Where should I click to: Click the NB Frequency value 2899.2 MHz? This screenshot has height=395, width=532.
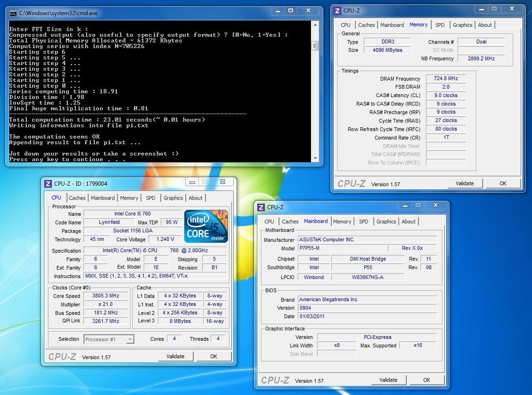pyautogui.click(x=481, y=58)
